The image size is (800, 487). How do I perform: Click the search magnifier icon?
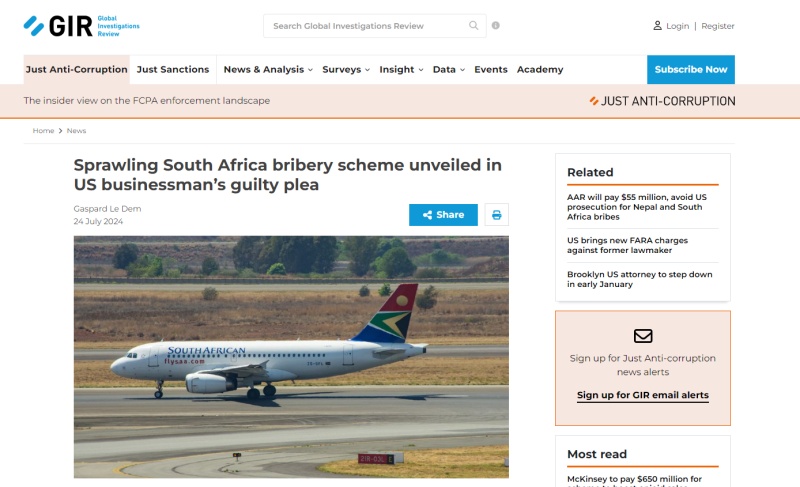pyautogui.click(x=474, y=26)
